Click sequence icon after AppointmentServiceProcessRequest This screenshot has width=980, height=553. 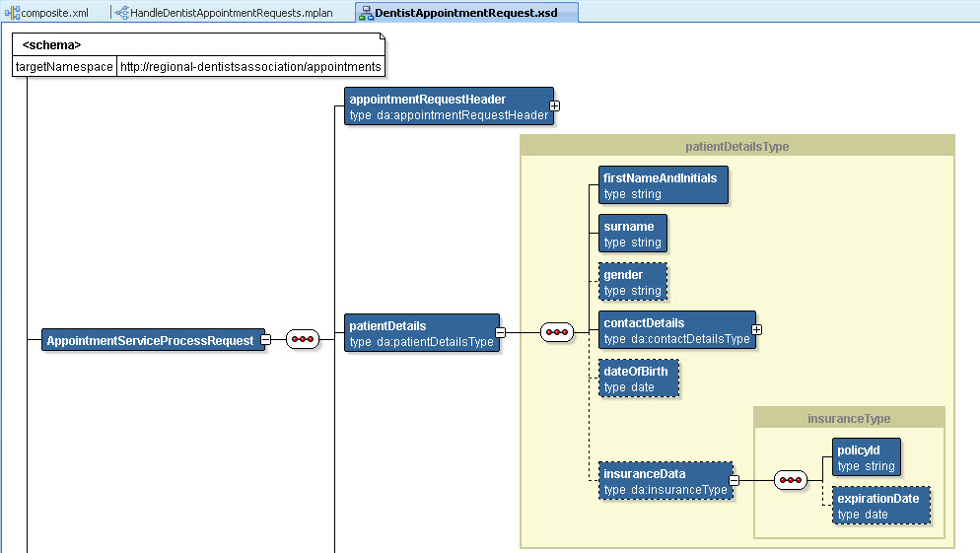click(x=302, y=340)
